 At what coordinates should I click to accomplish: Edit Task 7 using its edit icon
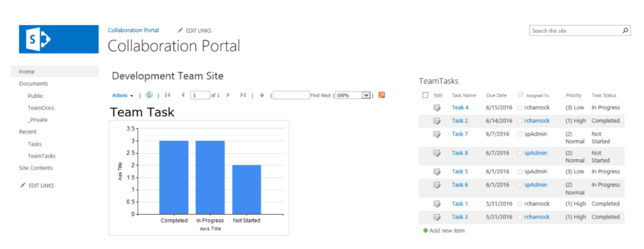pyautogui.click(x=436, y=134)
